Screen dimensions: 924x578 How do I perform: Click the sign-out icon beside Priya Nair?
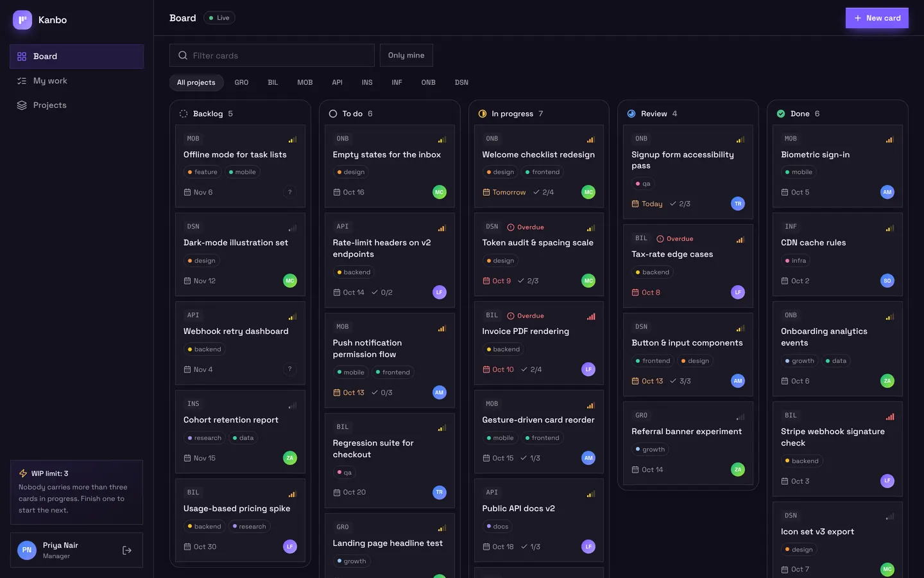(x=127, y=550)
